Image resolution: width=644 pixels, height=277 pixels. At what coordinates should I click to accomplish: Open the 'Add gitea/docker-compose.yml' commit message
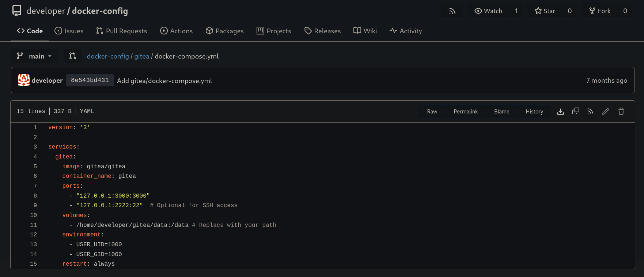(x=164, y=81)
